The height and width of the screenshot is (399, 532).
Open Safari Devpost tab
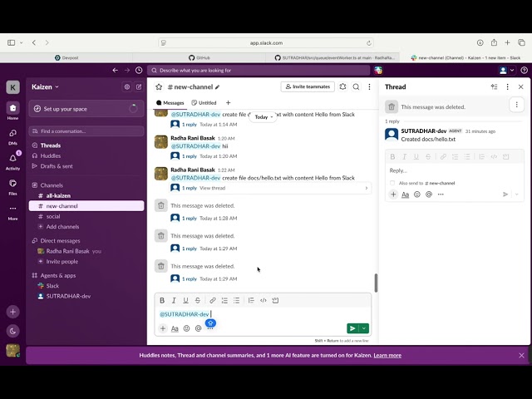coord(66,57)
